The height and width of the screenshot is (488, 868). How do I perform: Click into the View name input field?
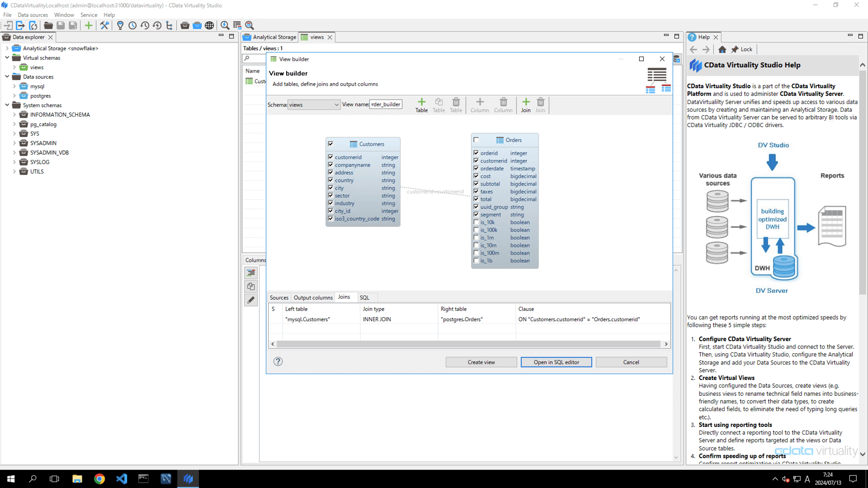[386, 104]
